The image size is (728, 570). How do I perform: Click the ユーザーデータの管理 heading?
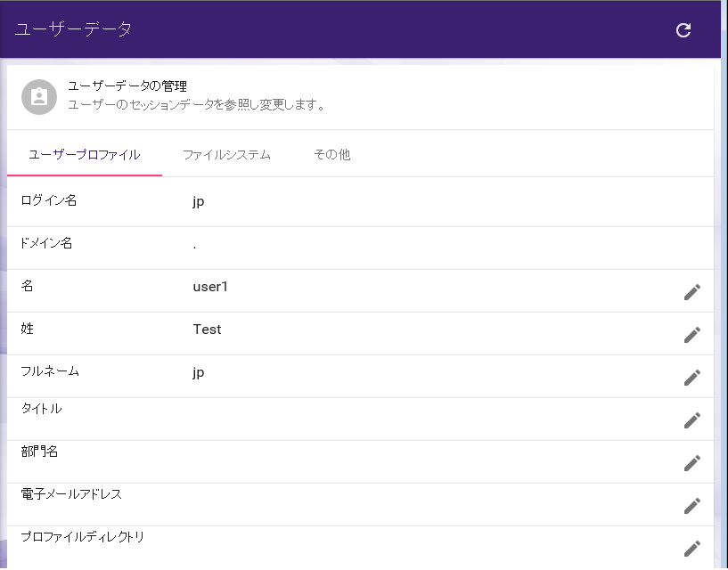(127, 86)
